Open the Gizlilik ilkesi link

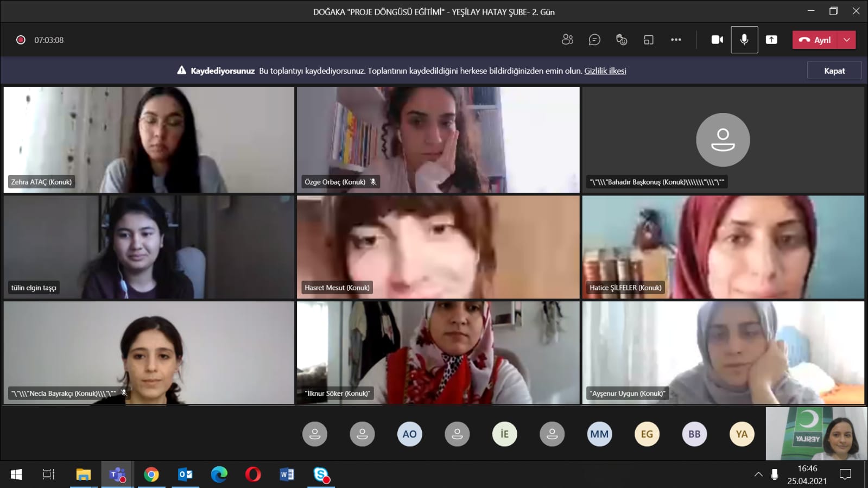coord(605,71)
